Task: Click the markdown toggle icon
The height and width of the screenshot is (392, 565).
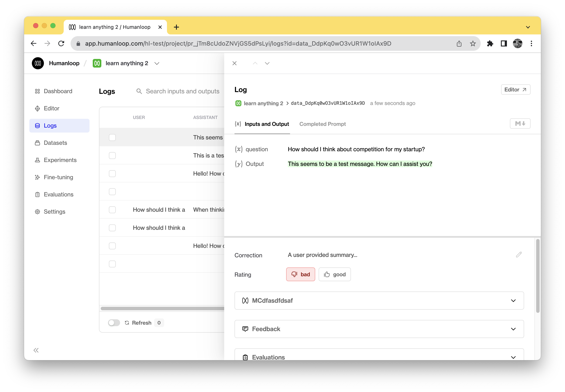Action: coord(520,123)
